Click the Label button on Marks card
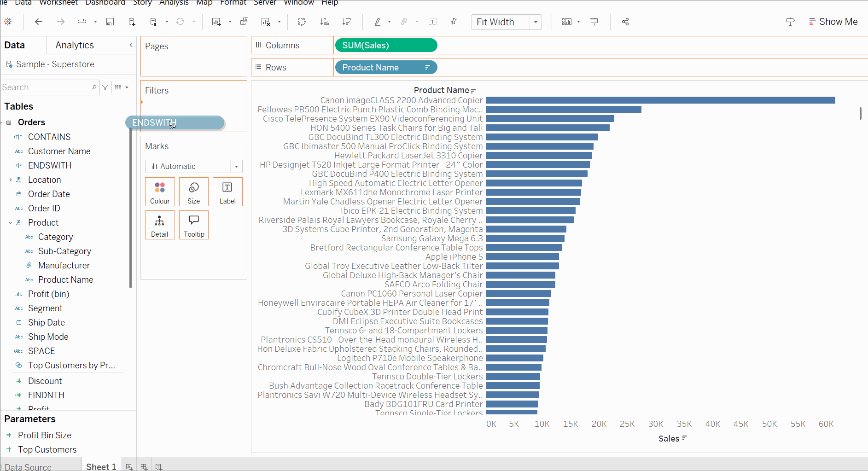 click(x=227, y=192)
